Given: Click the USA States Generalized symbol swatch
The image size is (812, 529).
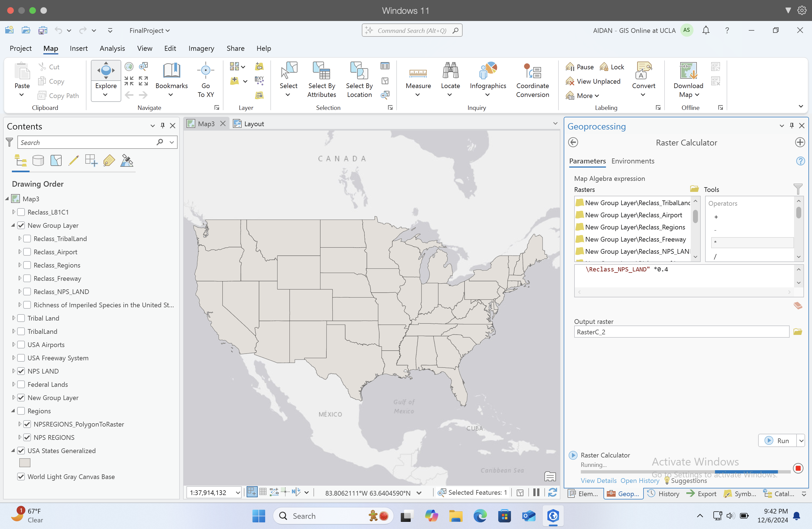Looking at the screenshot, I should coord(25,463).
